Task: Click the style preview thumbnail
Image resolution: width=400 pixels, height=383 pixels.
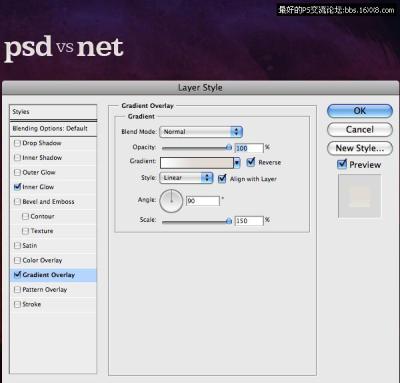Action: (359, 196)
